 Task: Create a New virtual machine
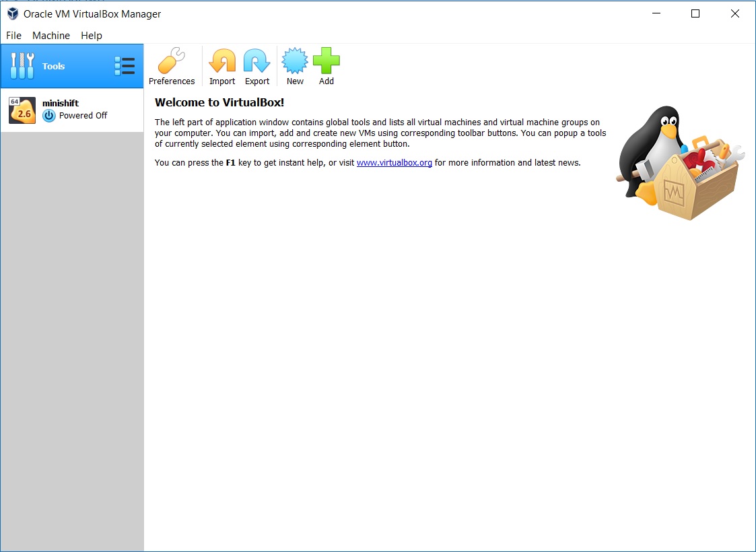click(x=295, y=61)
